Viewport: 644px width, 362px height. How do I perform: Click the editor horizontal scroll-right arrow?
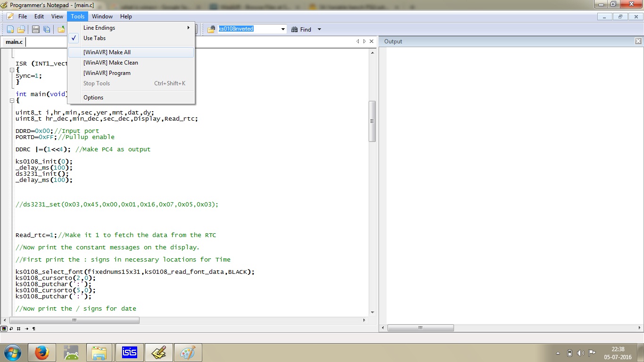click(364, 321)
